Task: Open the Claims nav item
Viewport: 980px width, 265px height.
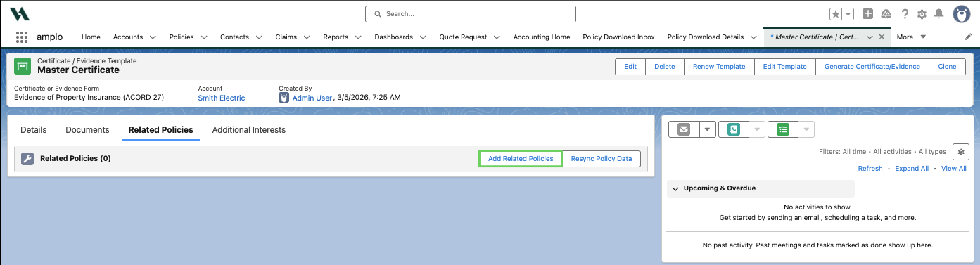Action: (x=286, y=37)
